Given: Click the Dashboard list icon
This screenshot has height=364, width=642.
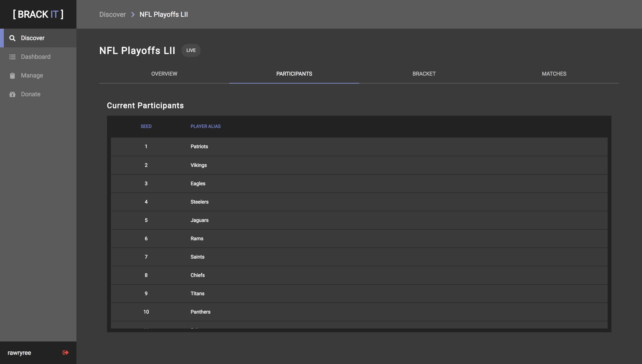Looking at the screenshot, I should click(x=12, y=57).
